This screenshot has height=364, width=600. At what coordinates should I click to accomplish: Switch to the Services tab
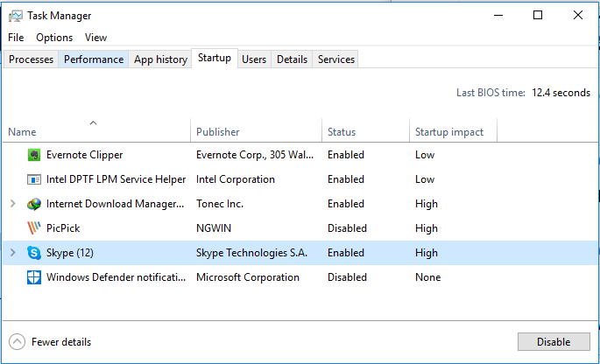pos(336,59)
